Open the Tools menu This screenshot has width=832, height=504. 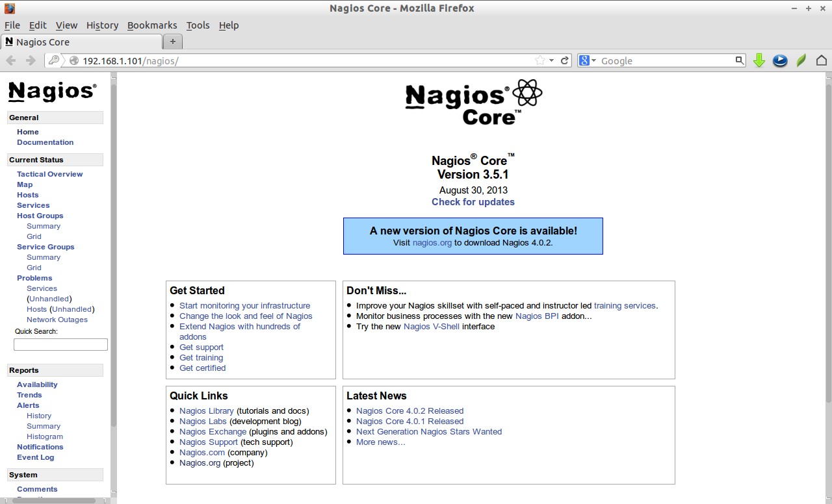coord(198,25)
